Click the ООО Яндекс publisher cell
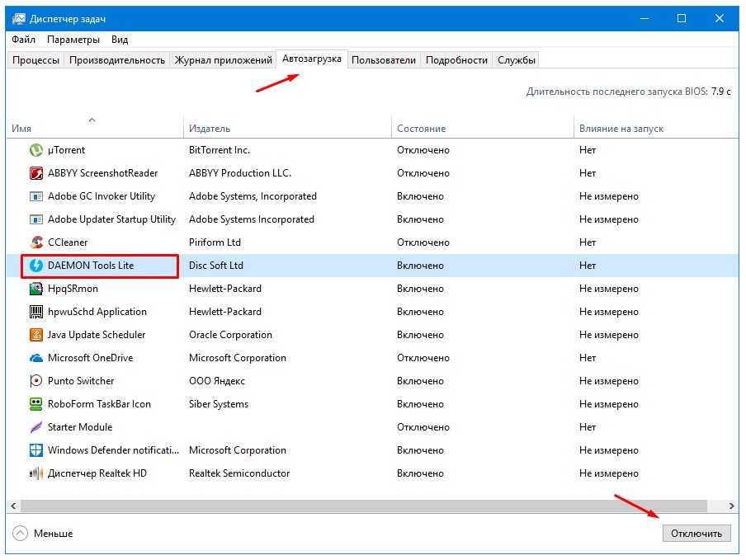This screenshot has height=560, width=746. click(x=217, y=381)
